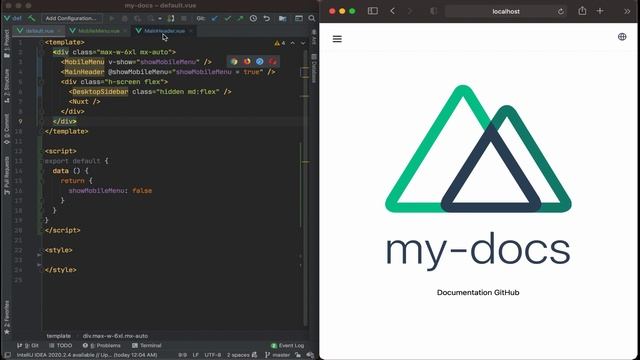Click the IntelliJ IDEA update available notification
Image resolution: width=640 pixels, height=360 pixels.
87,355
